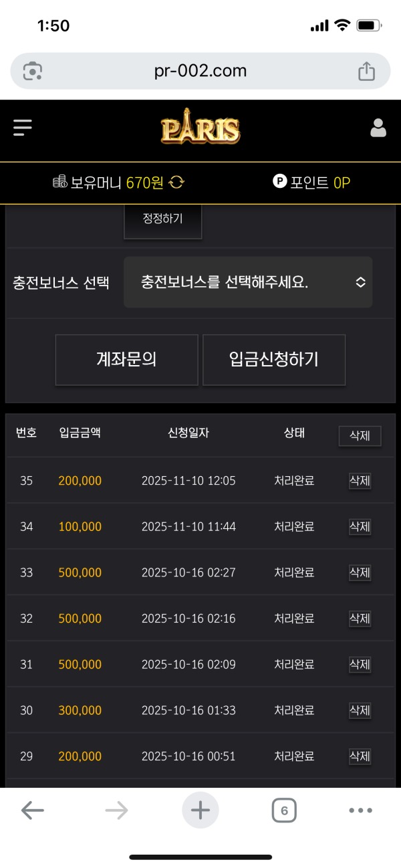Screen dimensions: 401x868
Task: Open a new browser tab with the plus button
Action: 200,810
